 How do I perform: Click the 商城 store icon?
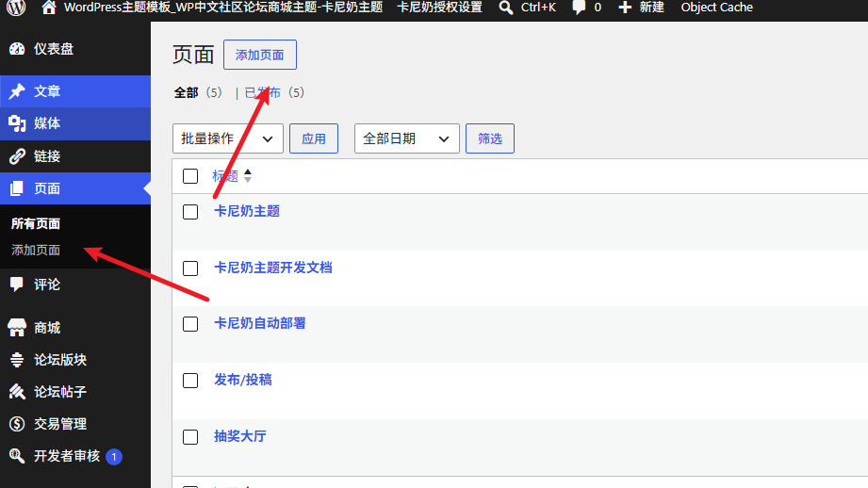[17, 328]
